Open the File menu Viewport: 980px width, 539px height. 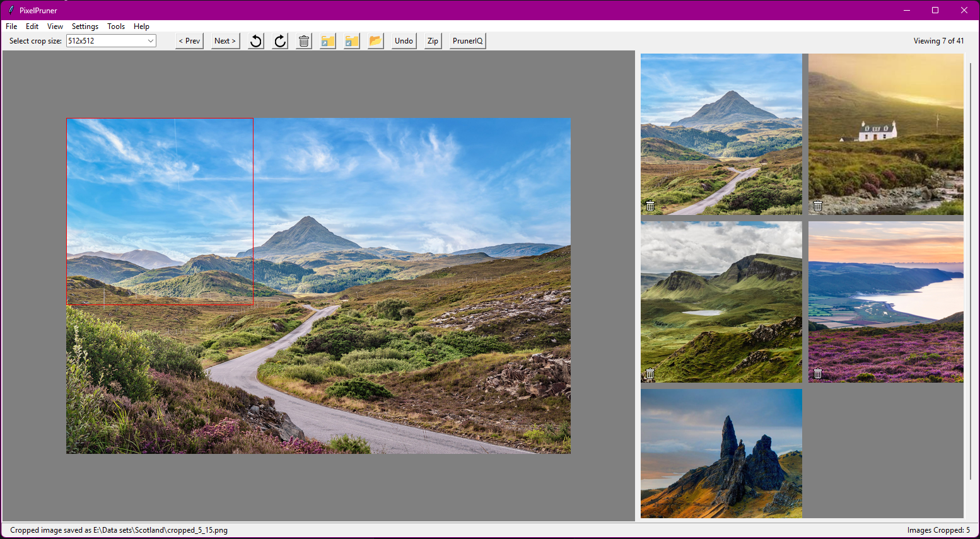coord(11,26)
